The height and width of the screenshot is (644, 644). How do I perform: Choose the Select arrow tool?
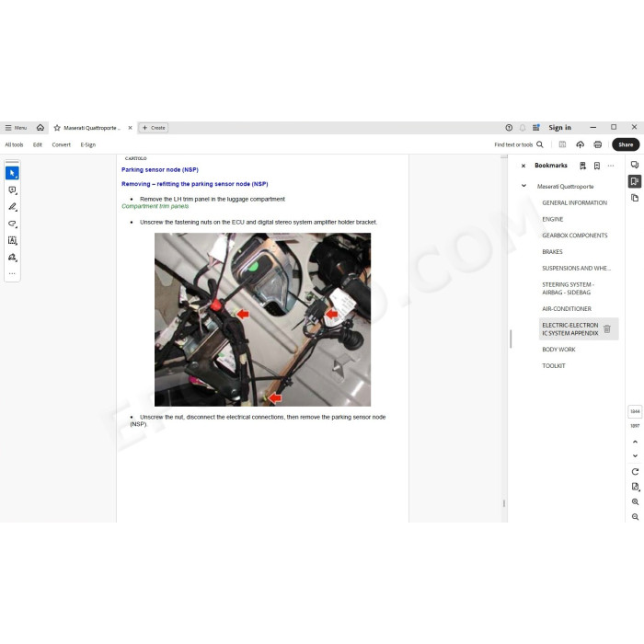click(12, 173)
